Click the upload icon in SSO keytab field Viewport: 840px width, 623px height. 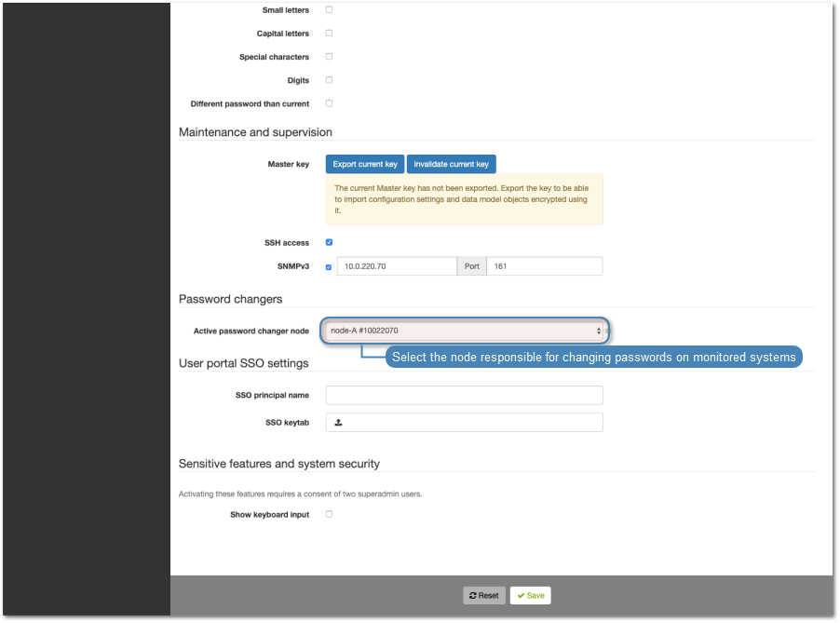[x=338, y=422]
